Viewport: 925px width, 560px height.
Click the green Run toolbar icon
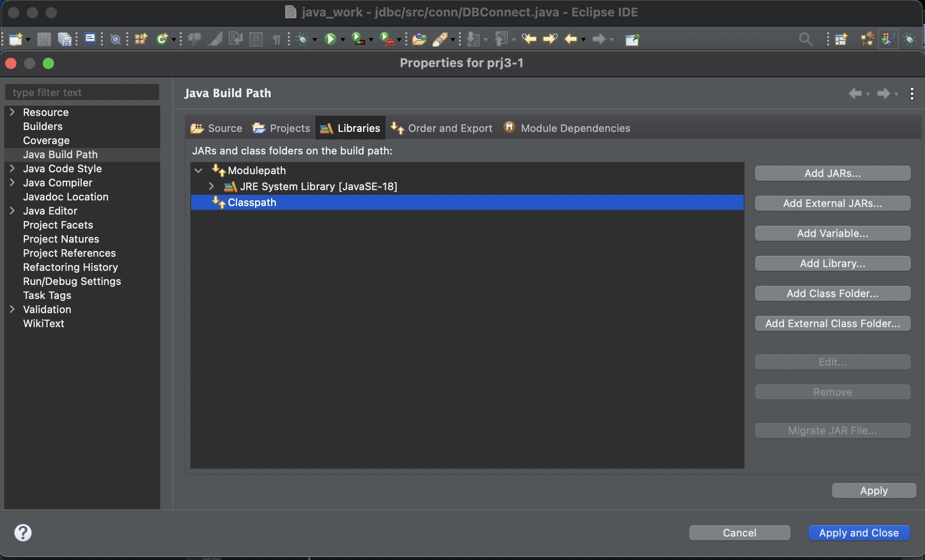330,39
